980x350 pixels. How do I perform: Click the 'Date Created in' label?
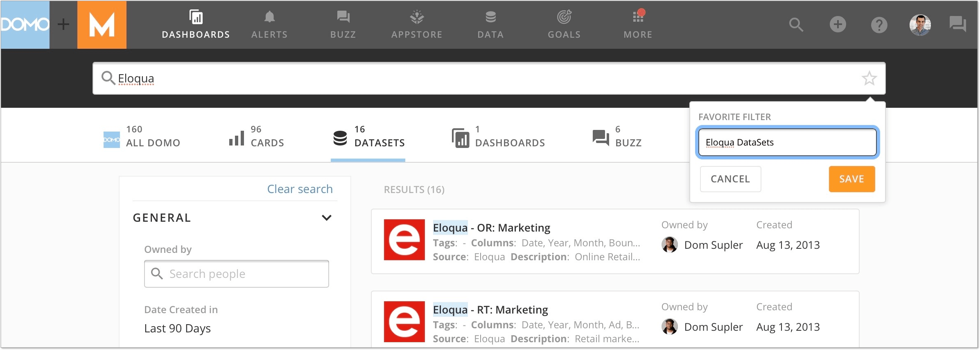tap(181, 309)
